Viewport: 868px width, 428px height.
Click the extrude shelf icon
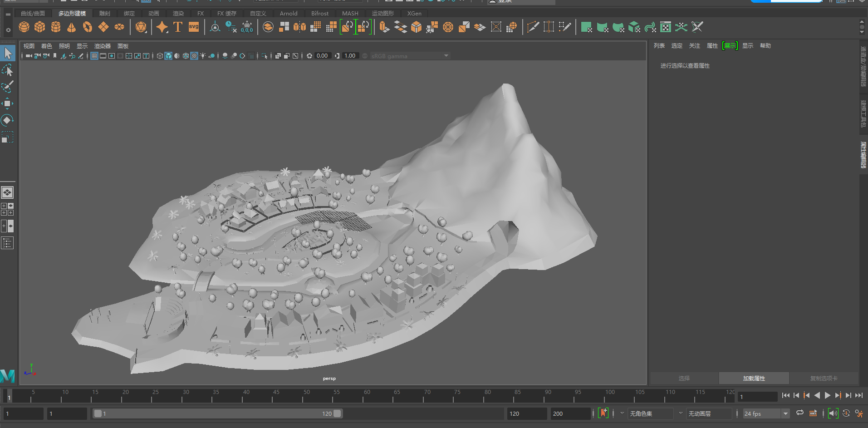click(384, 27)
